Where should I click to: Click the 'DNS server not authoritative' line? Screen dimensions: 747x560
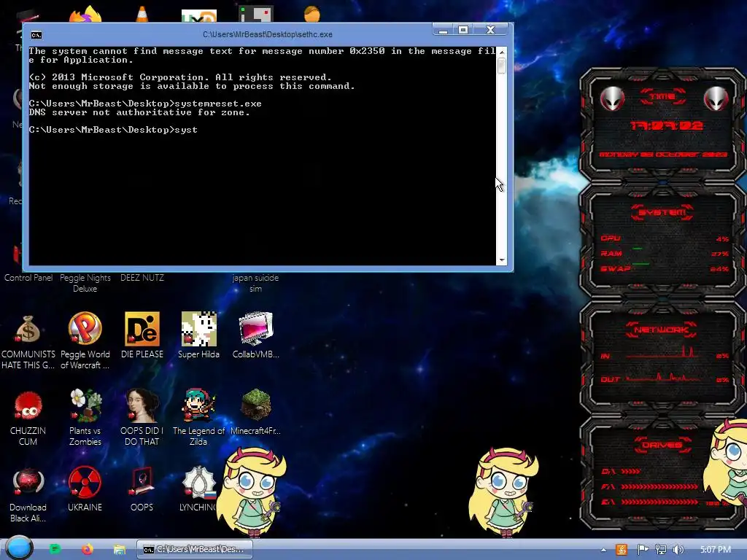(139, 112)
